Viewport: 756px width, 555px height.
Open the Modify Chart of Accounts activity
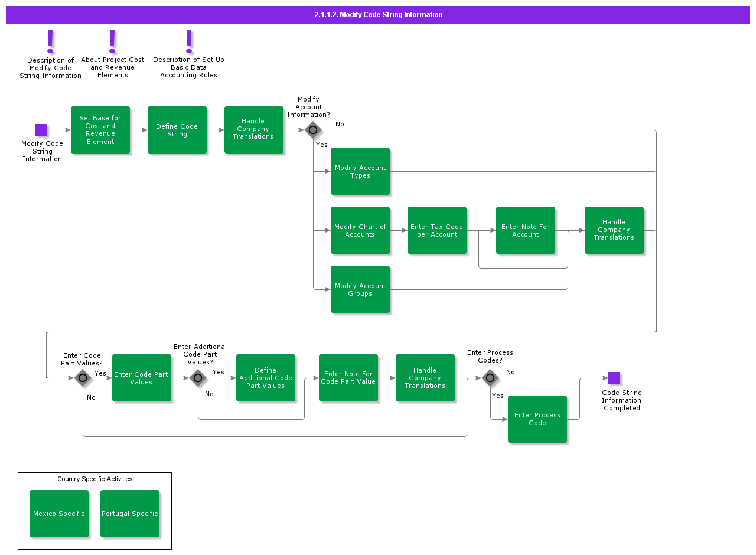pyautogui.click(x=360, y=230)
